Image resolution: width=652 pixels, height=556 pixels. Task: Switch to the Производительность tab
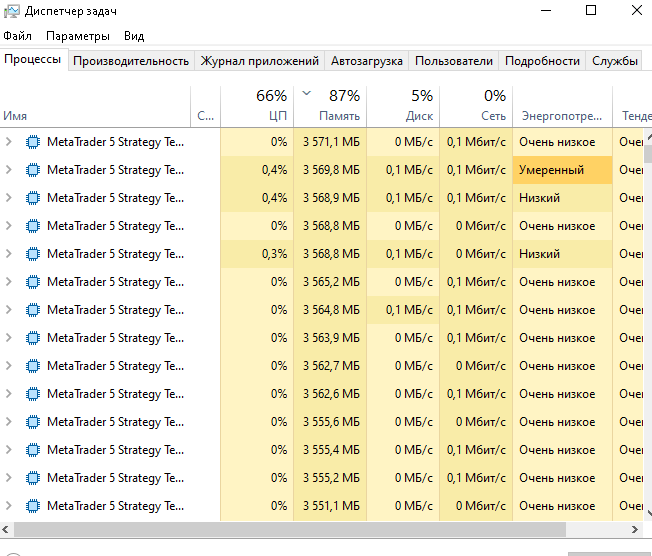131,61
